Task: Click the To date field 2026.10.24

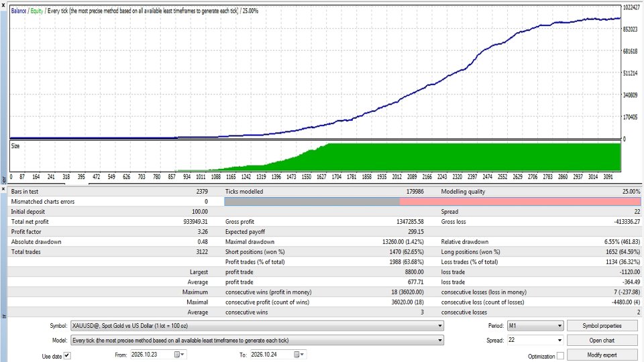Action: (x=271, y=355)
